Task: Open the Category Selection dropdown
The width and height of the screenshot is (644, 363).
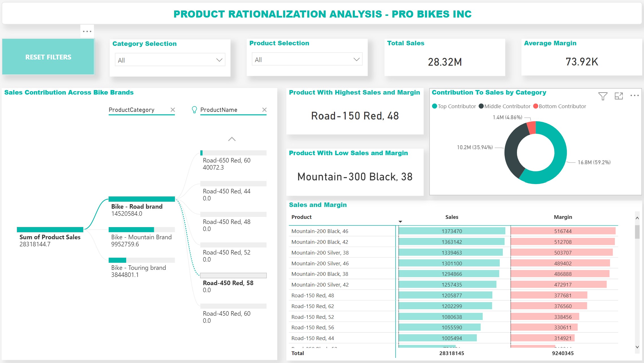Action: (x=170, y=60)
